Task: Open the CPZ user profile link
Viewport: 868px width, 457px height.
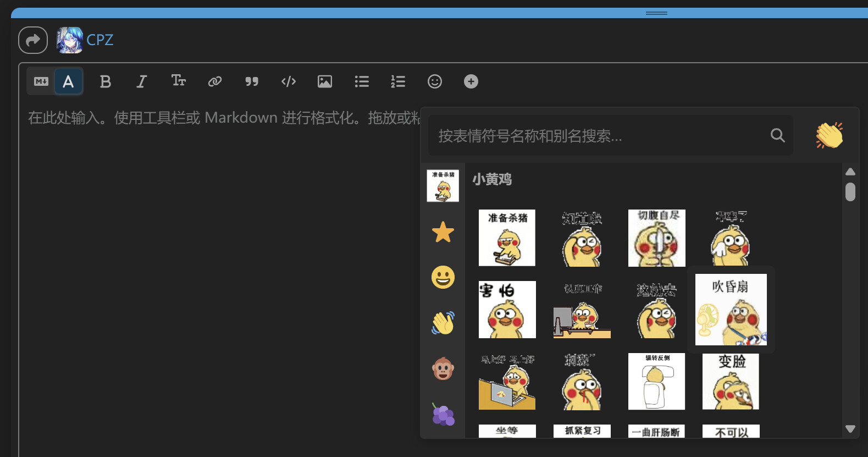Action: tap(99, 40)
